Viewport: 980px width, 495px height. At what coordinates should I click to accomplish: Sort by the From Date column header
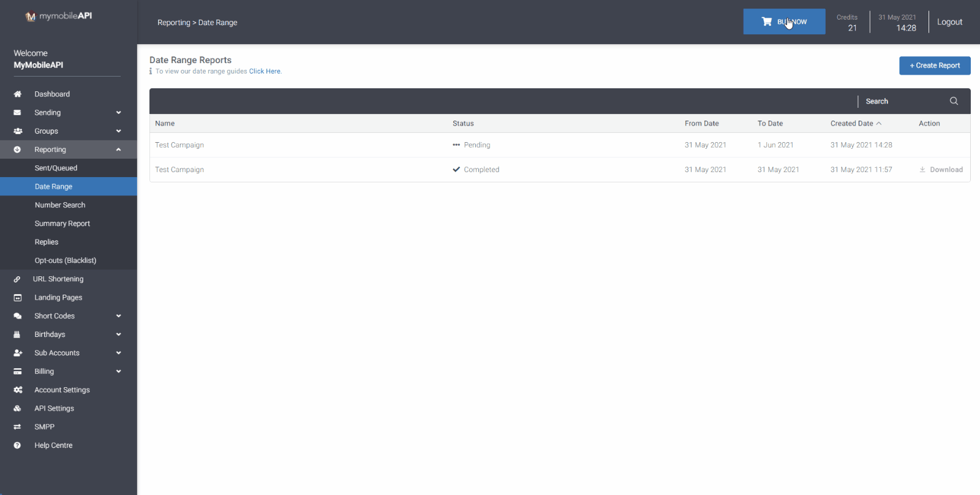click(702, 124)
